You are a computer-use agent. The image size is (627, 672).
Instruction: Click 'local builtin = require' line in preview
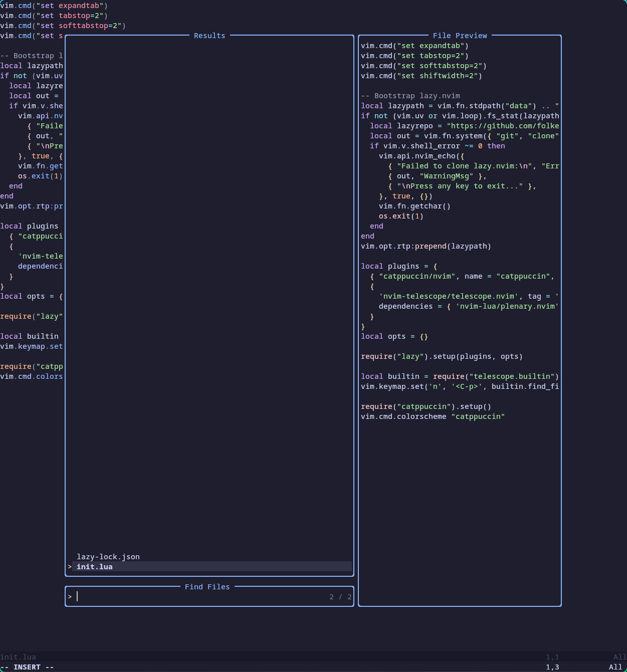click(460, 376)
